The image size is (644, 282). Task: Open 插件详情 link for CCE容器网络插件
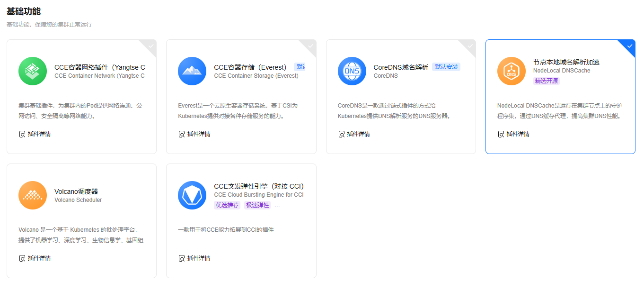[39, 134]
